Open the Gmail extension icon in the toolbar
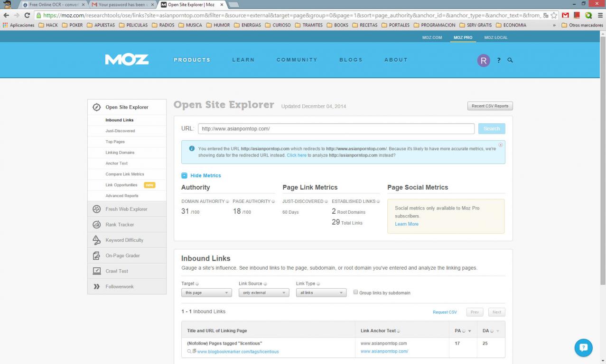The image size is (606, 364). click(x=565, y=15)
